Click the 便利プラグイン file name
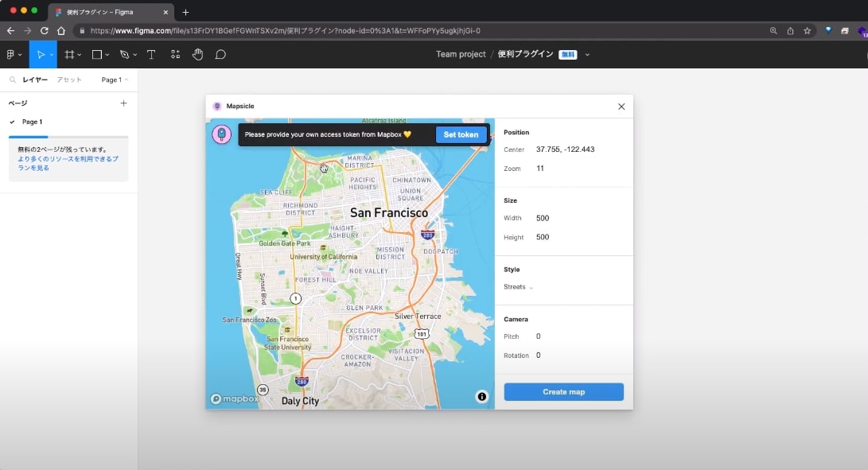Screen dimensions: 868x470 click(525, 54)
